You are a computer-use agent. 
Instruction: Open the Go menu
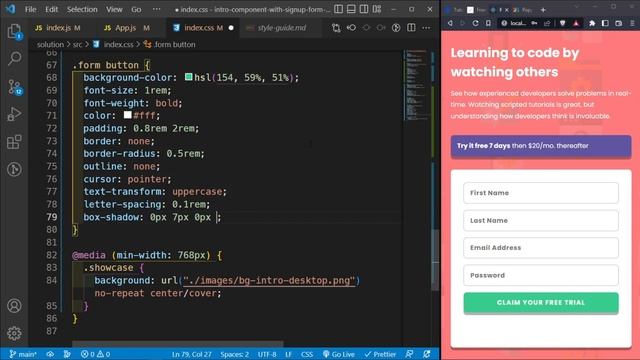136,9
